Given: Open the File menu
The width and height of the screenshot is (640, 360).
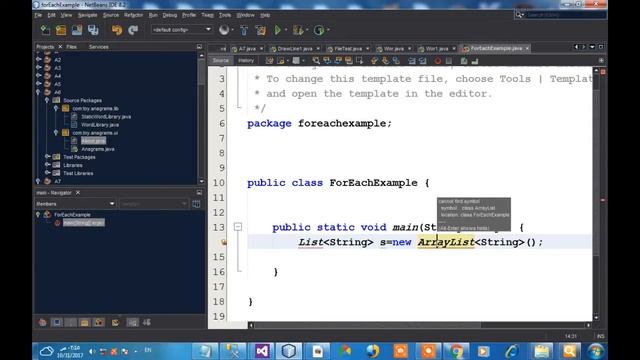Looking at the screenshot, I should pyautogui.click(x=38, y=15).
